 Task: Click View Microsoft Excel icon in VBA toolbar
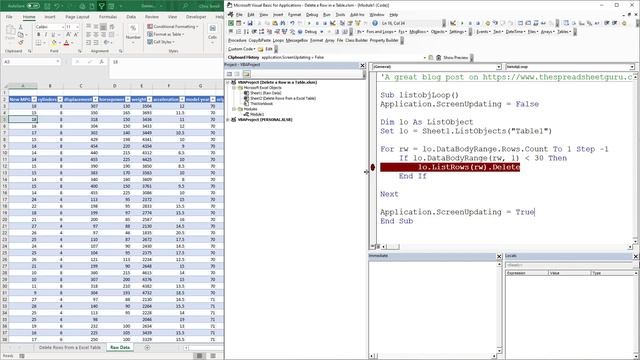(231, 23)
